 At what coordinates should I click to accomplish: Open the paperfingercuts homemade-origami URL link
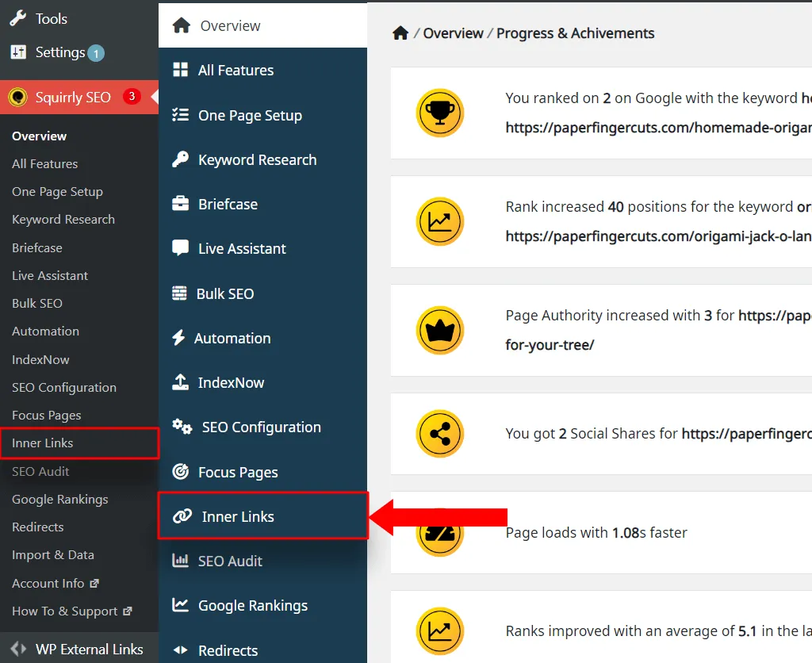[x=659, y=128]
